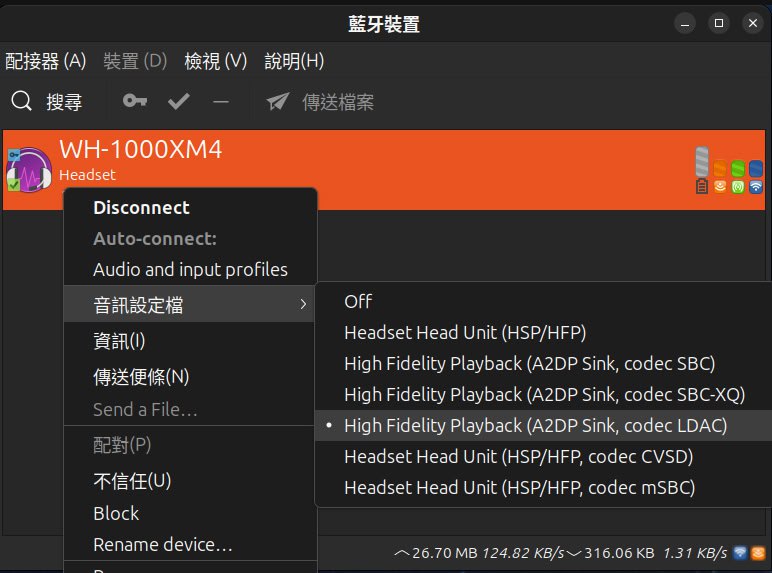Open the 配接器 (A) menu
This screenshot has height=573, width=772.
(46, 62)
